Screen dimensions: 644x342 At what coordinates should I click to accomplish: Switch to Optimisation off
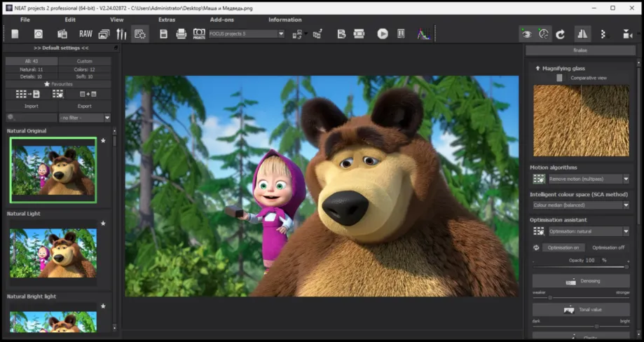(x=608, y=247)
